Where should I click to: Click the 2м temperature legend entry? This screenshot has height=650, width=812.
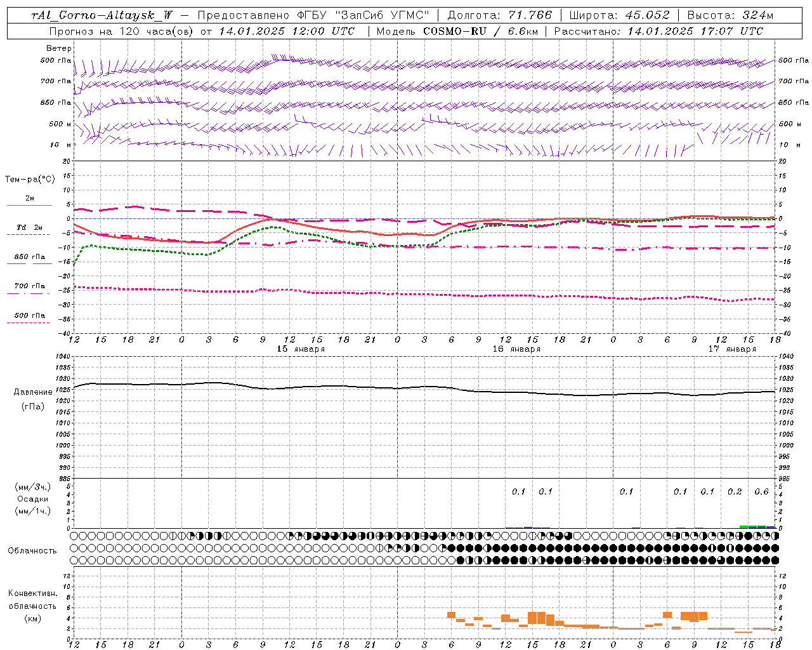click(x=30, y=198)
